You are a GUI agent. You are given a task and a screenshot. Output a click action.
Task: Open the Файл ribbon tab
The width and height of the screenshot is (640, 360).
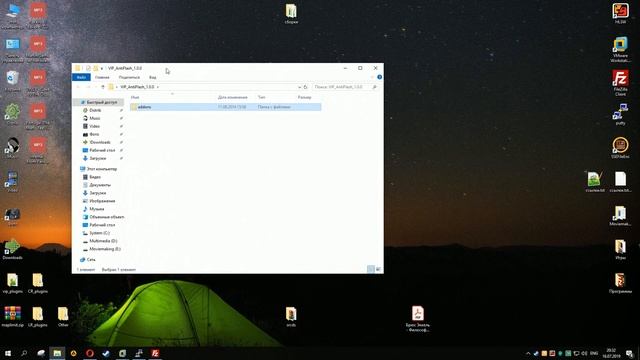coord(81,77)
